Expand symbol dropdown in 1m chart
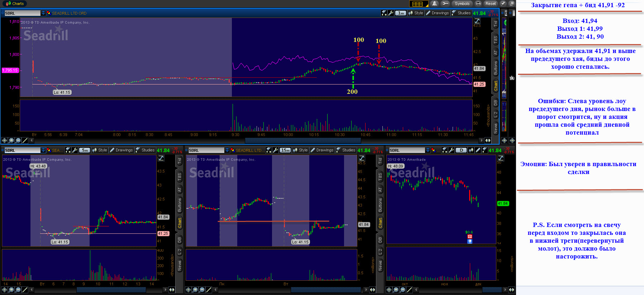 (x=43, y=13)
